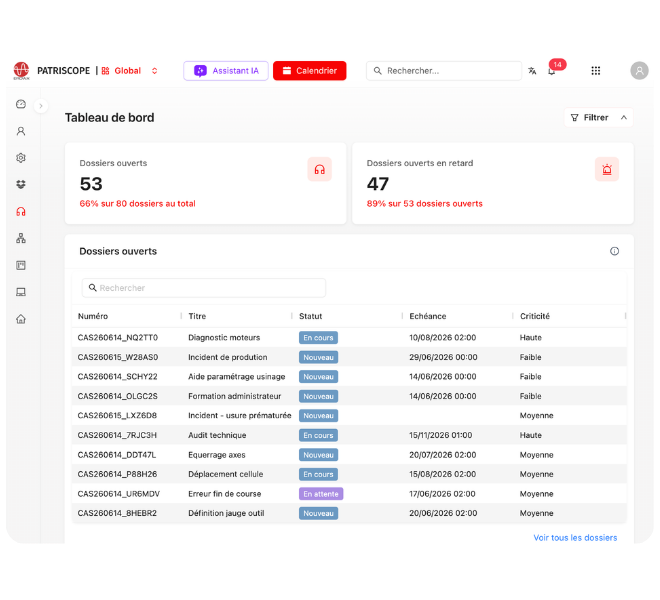
Task: Click Nouveau badge for Incident de prodution
Action: tap(318, 357)
